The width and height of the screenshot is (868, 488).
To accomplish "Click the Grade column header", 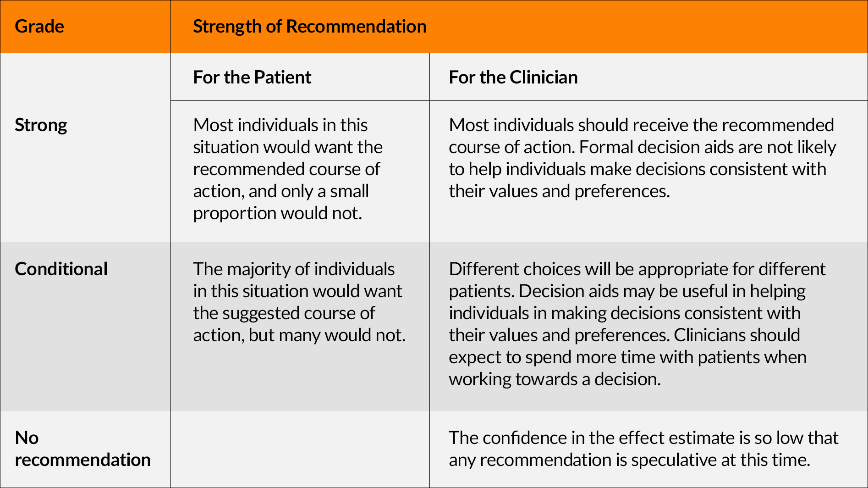I will tap(39, 26).
